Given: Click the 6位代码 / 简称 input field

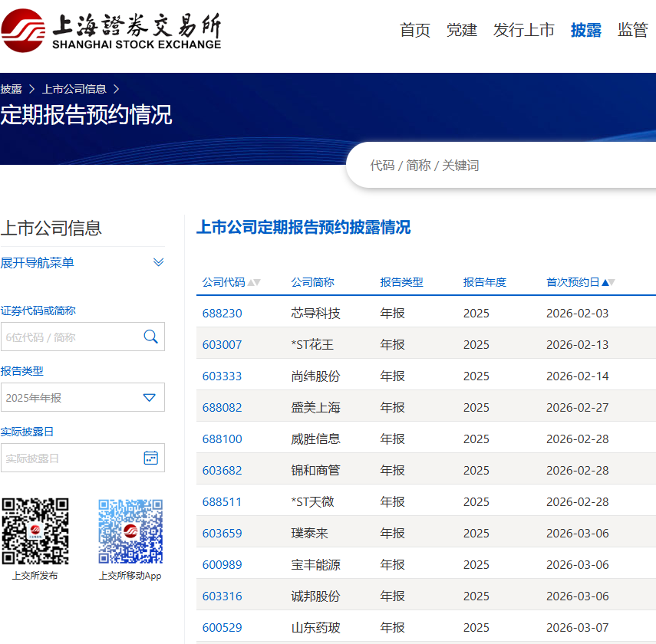Looking at the screenshot, I should [x=69, y=337].
